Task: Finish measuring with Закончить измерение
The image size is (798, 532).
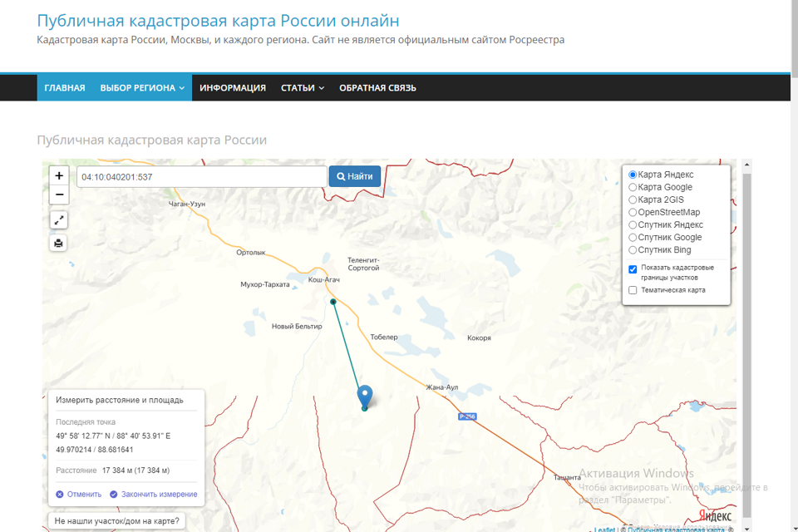Action: click(154, 494)
